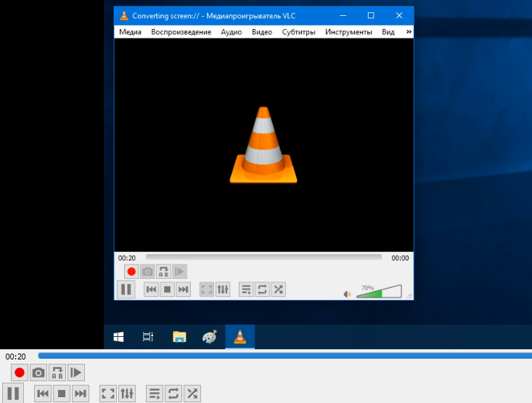
Task: Select VLC taskbar icon
Action: [x=240, y=337]
